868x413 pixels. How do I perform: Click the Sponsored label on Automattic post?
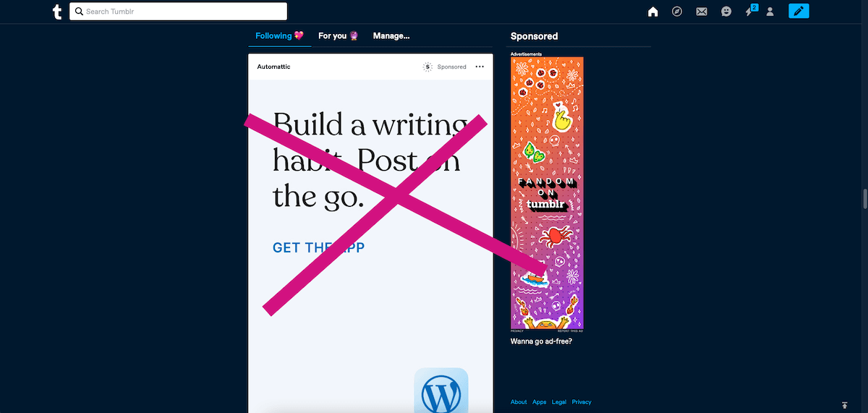coord(452,67)
